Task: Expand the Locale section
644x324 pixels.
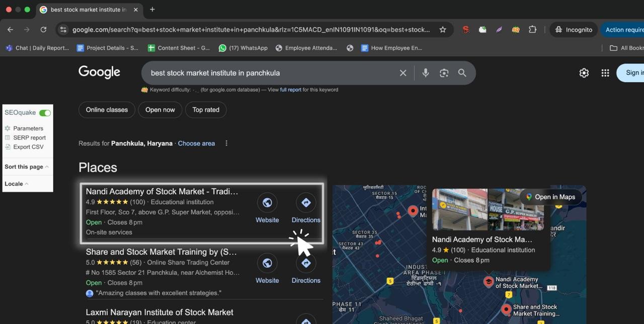Action: coord(16,184)
